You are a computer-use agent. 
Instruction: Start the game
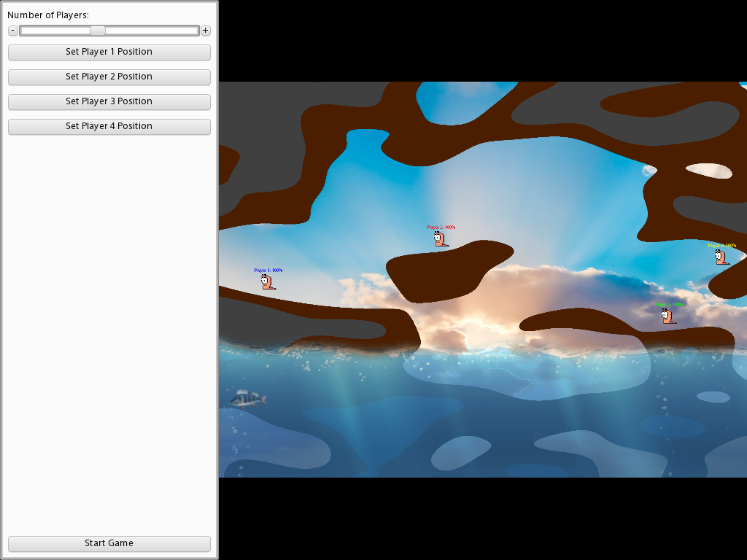point(109,543)
